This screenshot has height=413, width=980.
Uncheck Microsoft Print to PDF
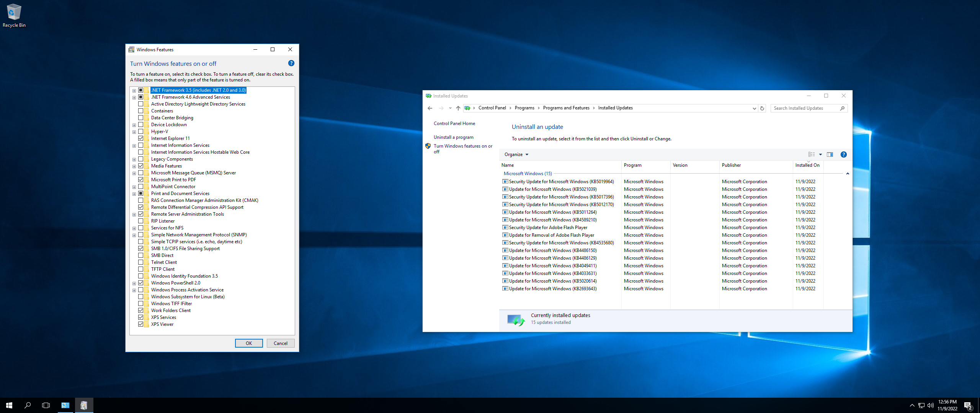pos(141,180)
